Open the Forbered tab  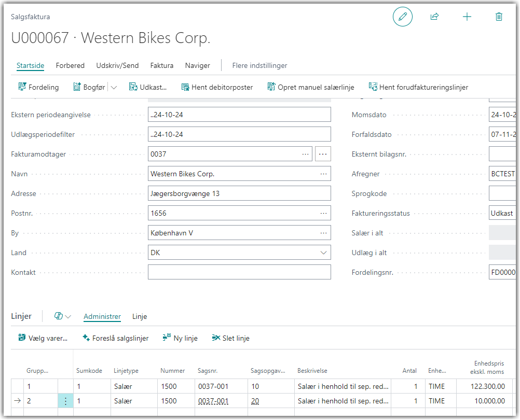(70, 65)
